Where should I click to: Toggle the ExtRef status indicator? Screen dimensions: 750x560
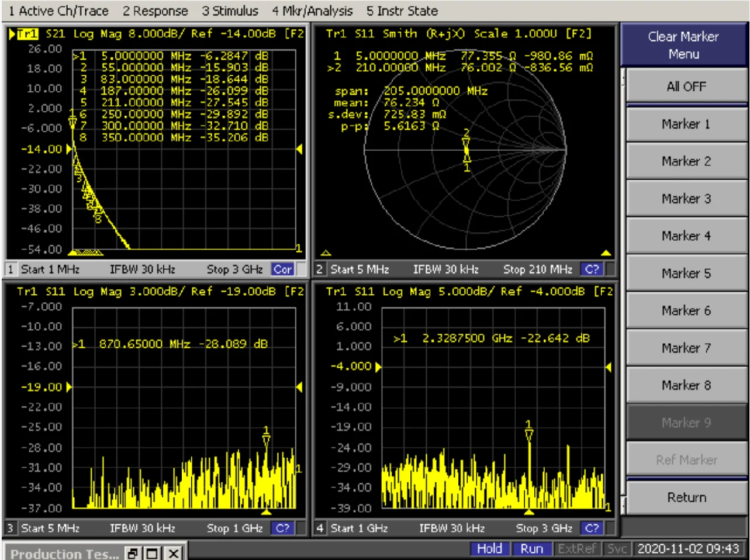click(x=576, y=548)
